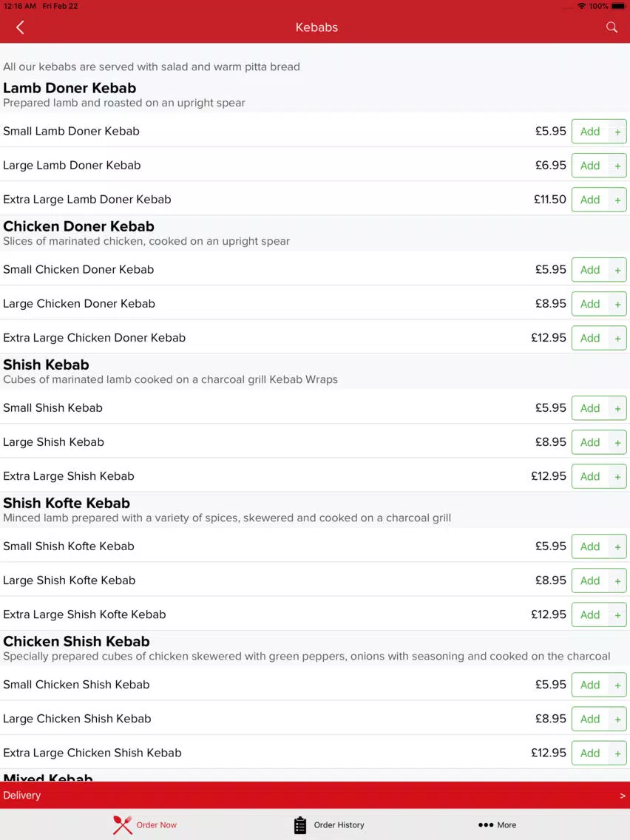Click plus icon for Extra Large Shish Kebab
Viewport: 630px width, 840px height.
617,477
